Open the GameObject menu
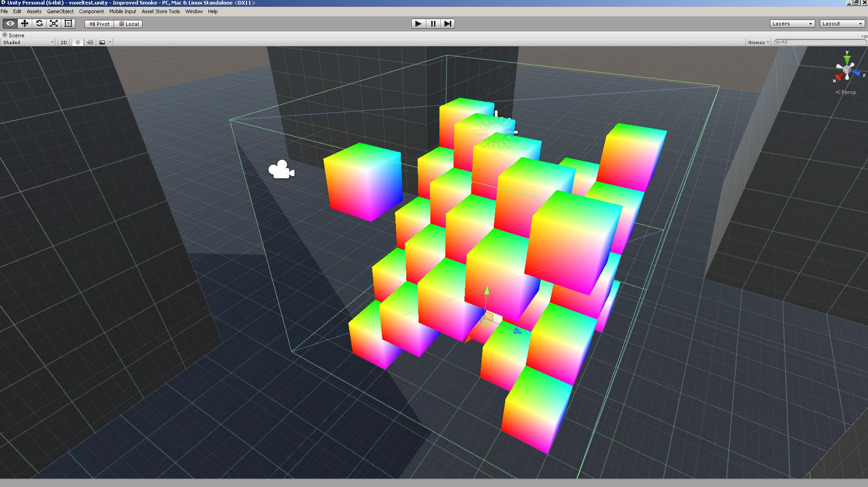Image resolution: width=868 pixels, height=487 pixels. pos(59,11)
